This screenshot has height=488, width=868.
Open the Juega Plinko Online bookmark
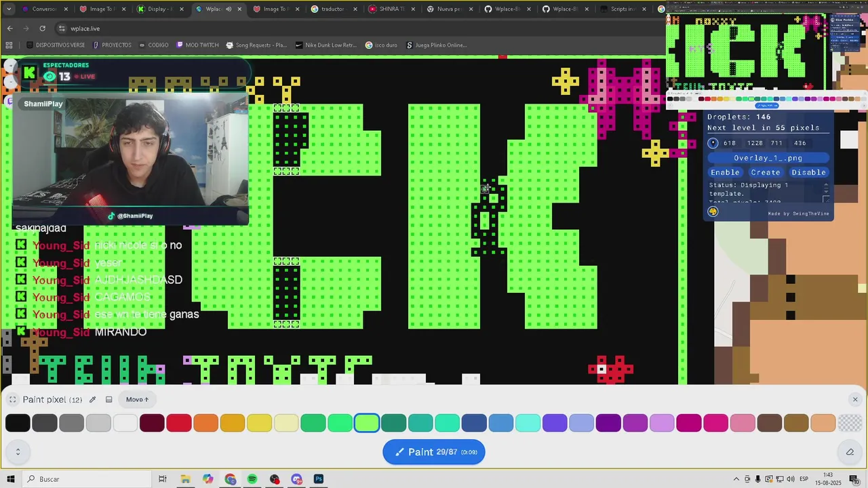coord(437,45)
